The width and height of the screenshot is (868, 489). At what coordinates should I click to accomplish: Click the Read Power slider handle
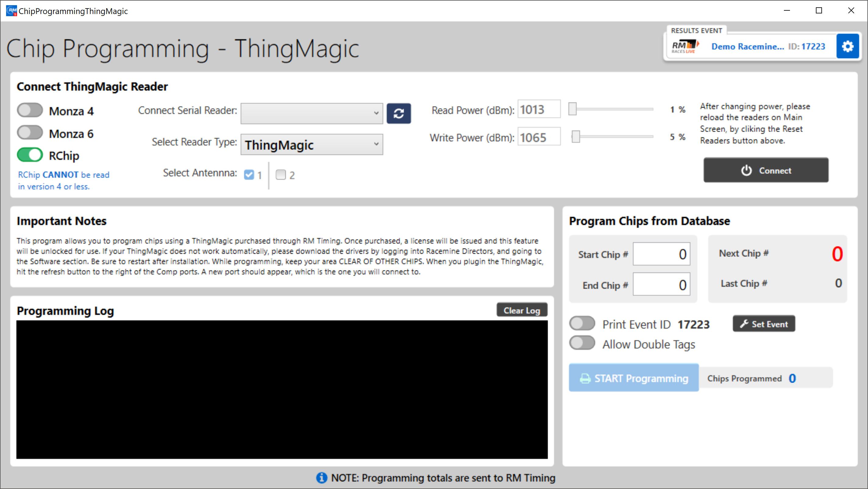click(572, 109)
